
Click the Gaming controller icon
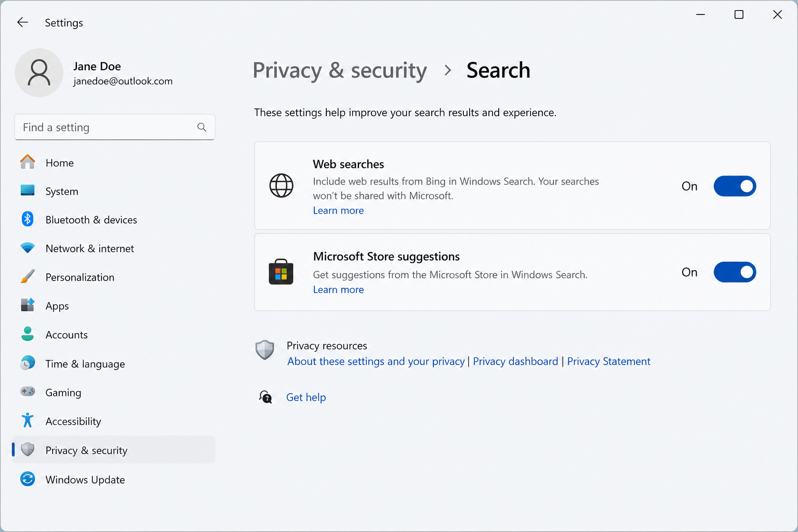coord(28,392)
